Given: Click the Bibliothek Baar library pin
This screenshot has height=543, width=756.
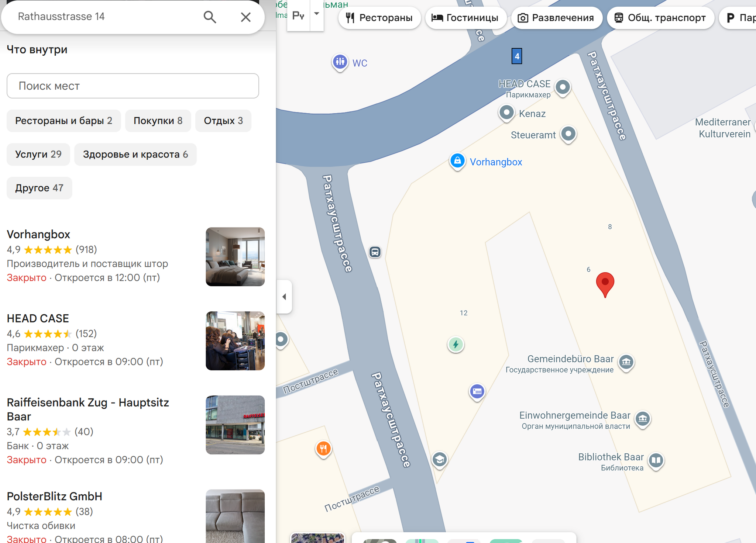Looking at the screenshot, I should pyautogui.click(x=656, y=460).
